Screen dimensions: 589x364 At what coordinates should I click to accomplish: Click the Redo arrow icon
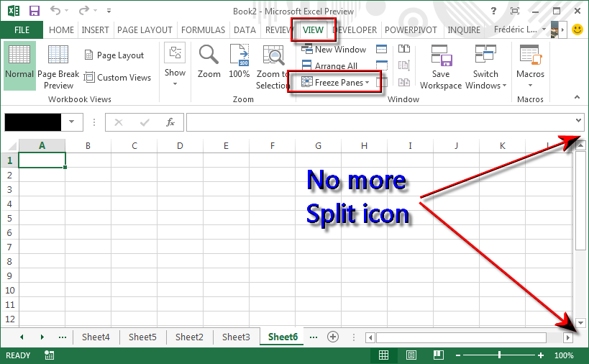pos(83,11)
